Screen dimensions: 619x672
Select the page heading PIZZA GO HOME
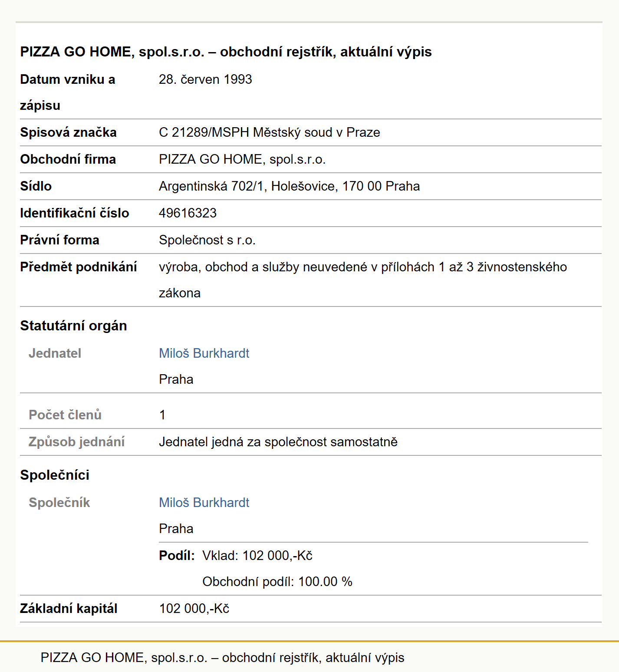tap(226, 52)
